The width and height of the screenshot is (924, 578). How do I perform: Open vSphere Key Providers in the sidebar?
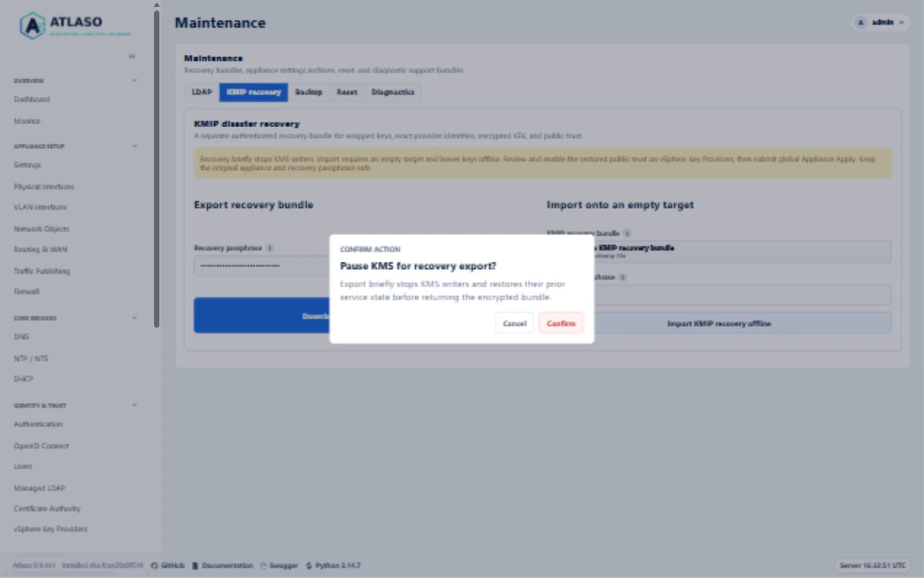tap(51, 529)
